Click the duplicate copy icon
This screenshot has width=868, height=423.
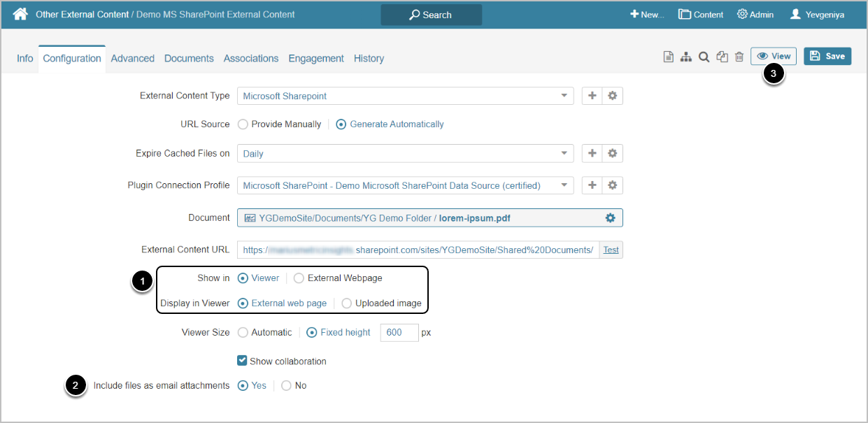723,57
